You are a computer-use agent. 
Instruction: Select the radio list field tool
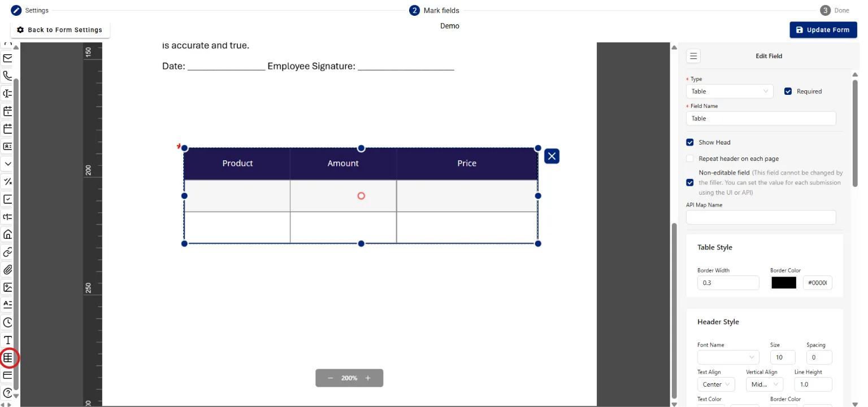(x=8, y=217)
